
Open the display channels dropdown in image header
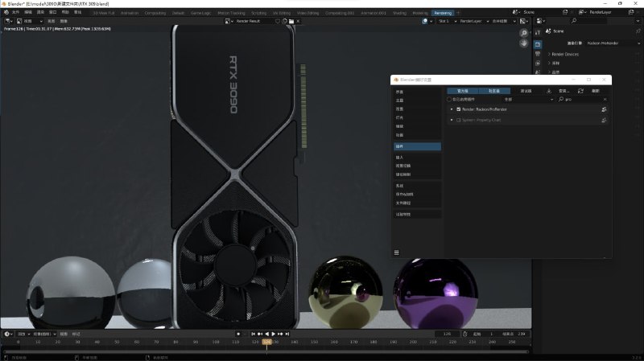[x=524, y=21]
